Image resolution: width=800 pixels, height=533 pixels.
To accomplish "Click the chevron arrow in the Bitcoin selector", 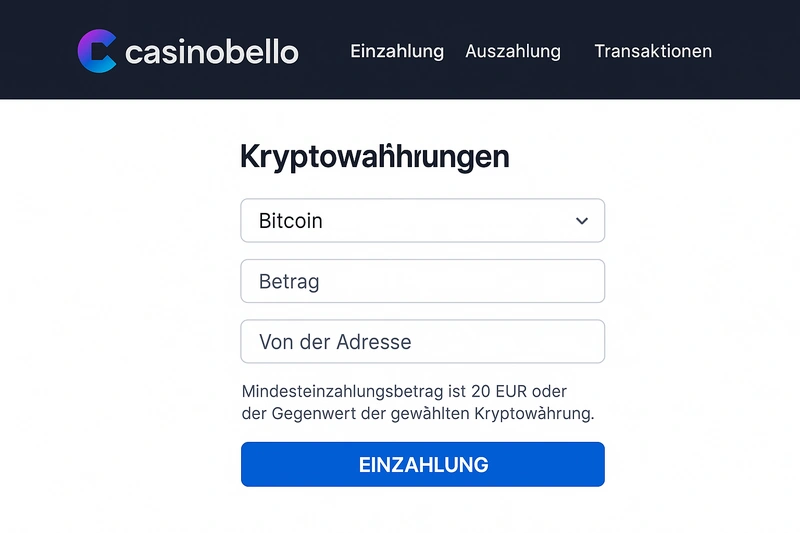I will 582,221.
